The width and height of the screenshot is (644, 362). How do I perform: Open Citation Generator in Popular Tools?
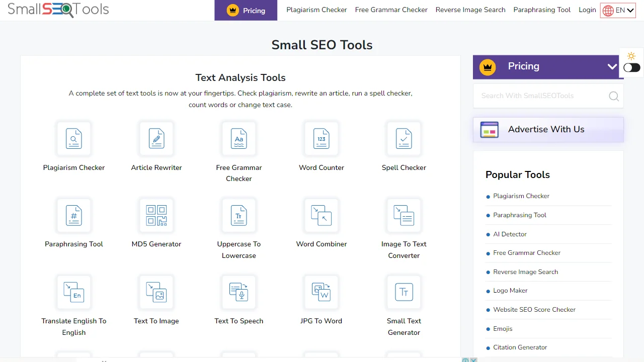tap(520, 347)
